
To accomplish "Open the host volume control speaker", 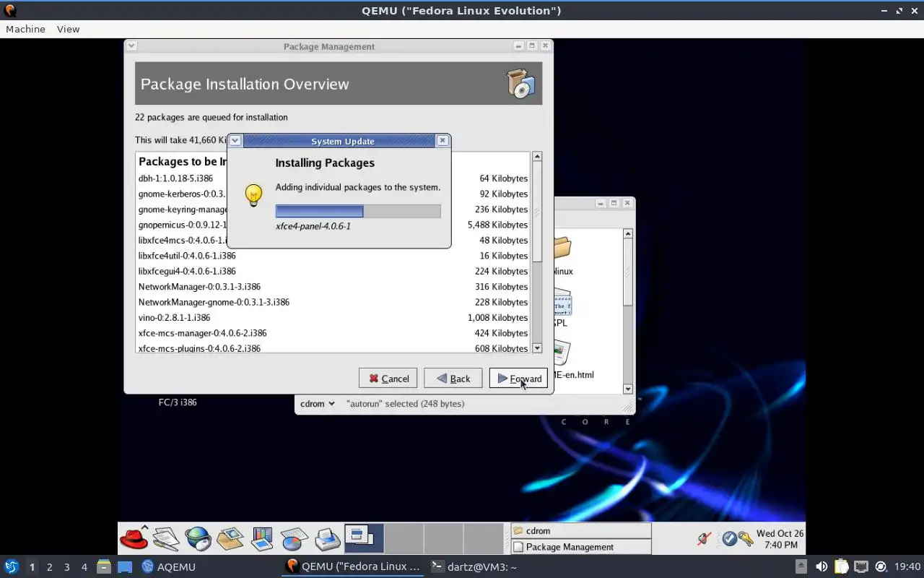I will point(821,566).
